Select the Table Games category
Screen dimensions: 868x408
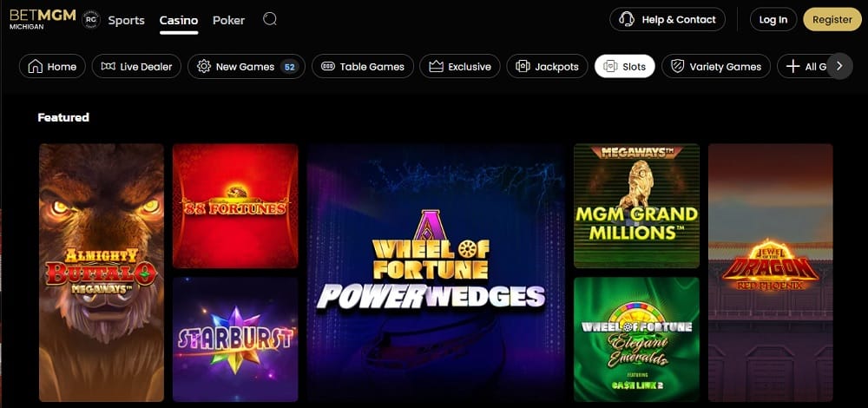click(363, 67)
